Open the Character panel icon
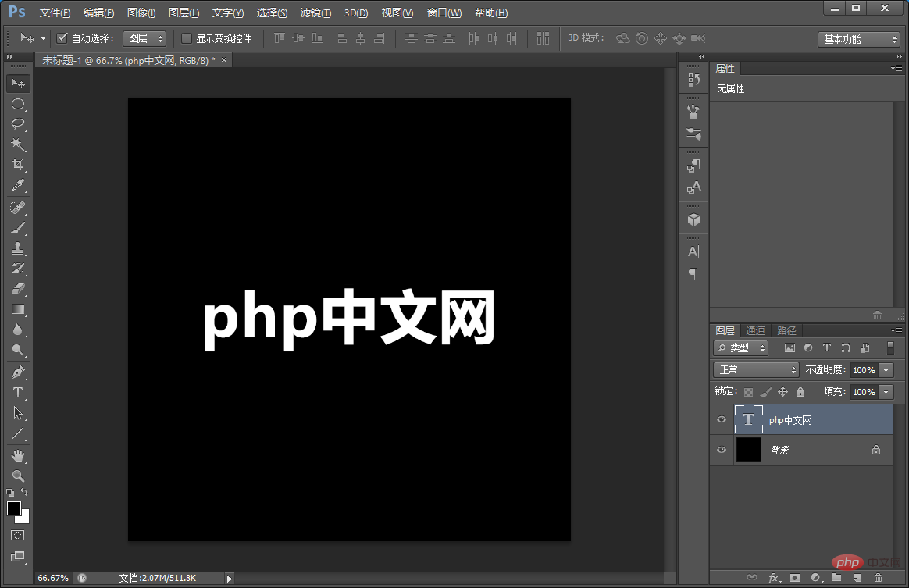The width and height of the screenshot is (909, 588). tap(693, 251)
